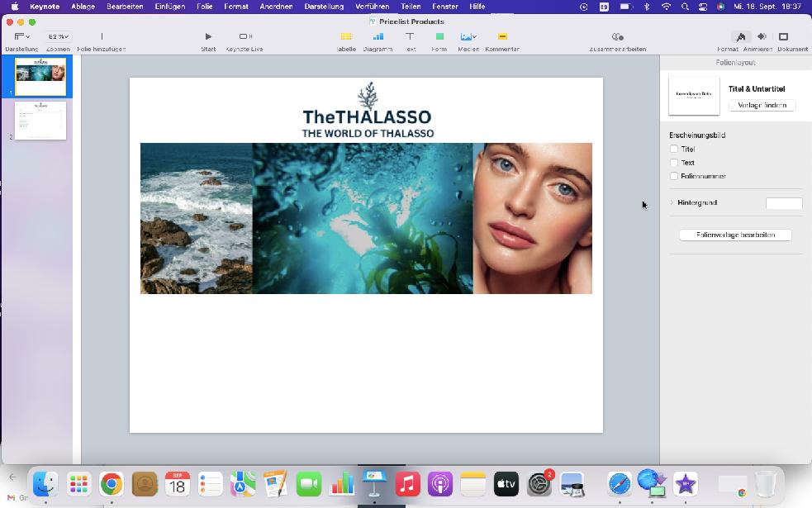Add a shape using the Form icon

439,37
